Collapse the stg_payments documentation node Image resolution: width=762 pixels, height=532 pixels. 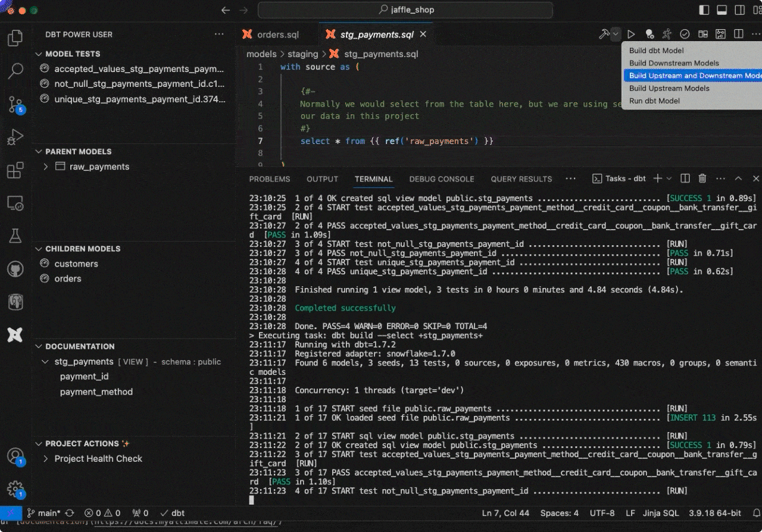pyautogui.click(x=46, y=362)
